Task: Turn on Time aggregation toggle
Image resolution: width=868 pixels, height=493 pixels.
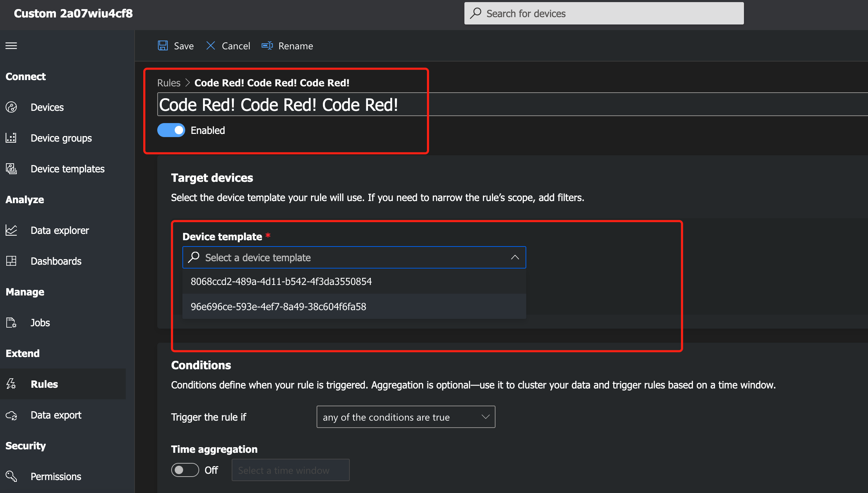Action: point(185,470)
